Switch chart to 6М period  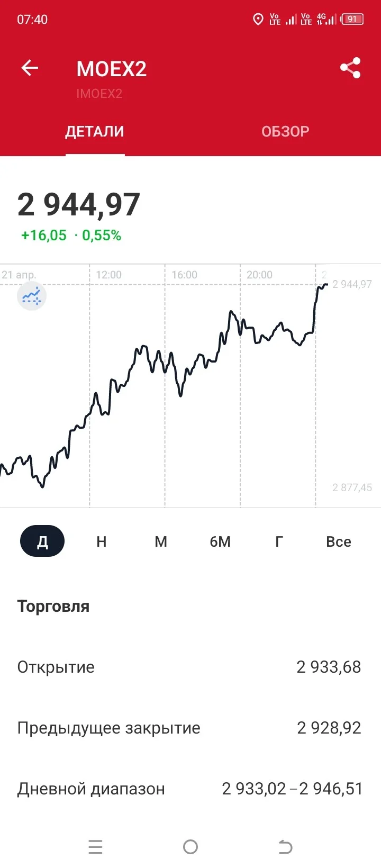pyautogui.click(x=220, y=541)
